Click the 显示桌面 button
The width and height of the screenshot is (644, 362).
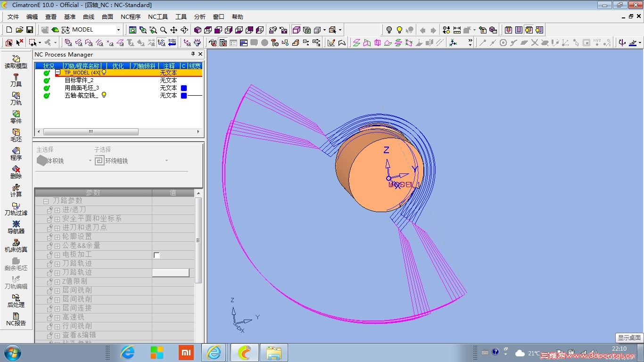pos(629,338)
